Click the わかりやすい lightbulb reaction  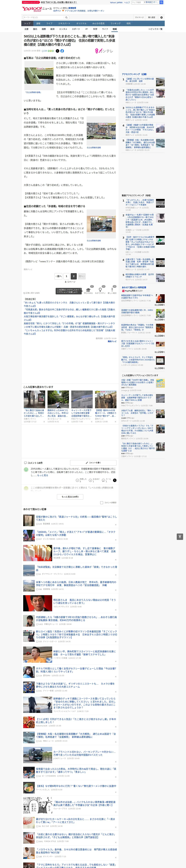[100, 290]
